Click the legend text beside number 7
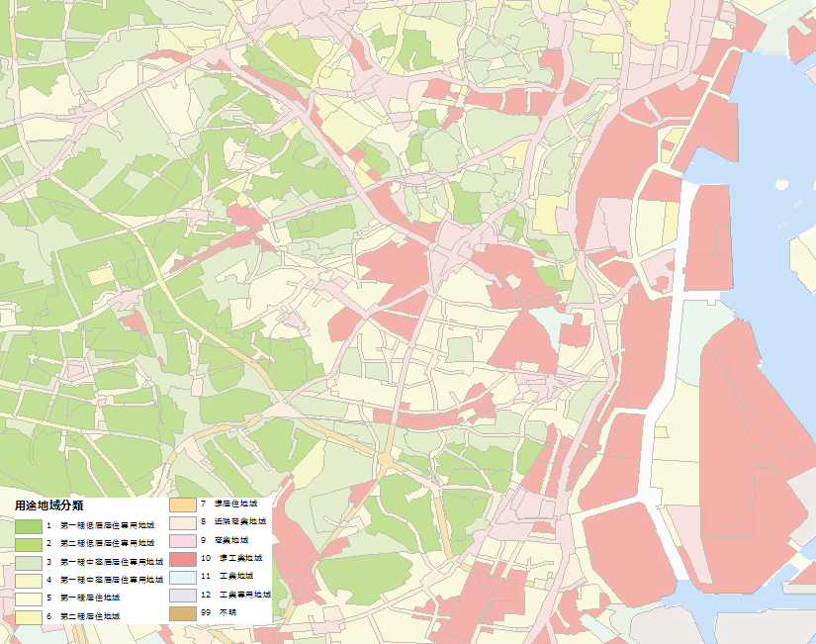This screenshot has width=816, height=644. coord(237,506)
